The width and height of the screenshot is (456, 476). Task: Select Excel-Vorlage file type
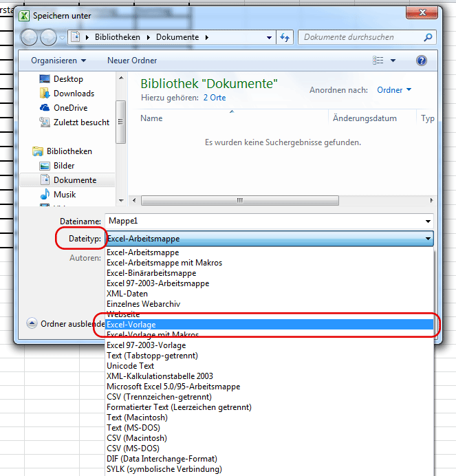pos(270,325)
